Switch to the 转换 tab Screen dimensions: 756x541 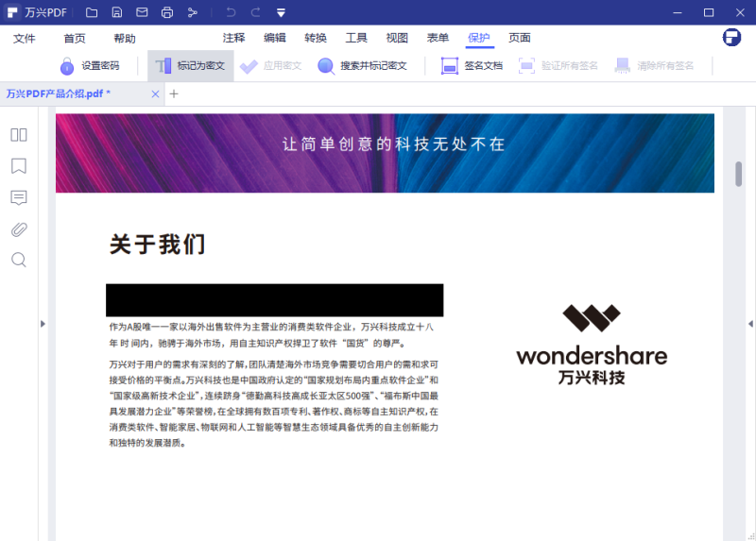tap(316, 38)
